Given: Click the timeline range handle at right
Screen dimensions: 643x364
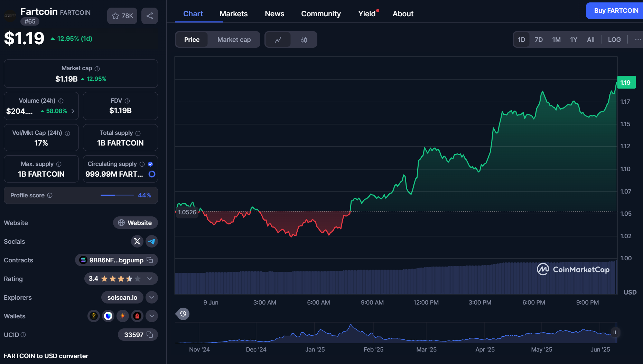Looking at the screenshot, I should (615, 333).
